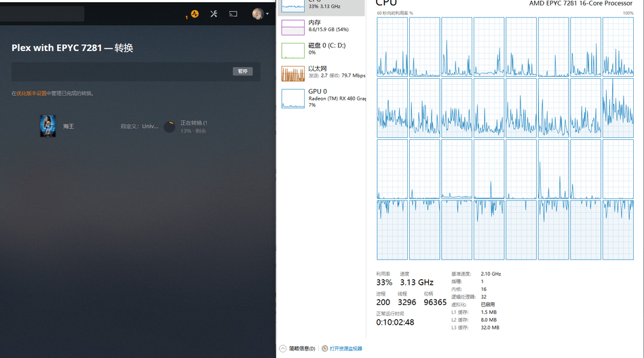Click the GPU 0 mini graph thumbnail
644x358 pixels.
(293, 99)
